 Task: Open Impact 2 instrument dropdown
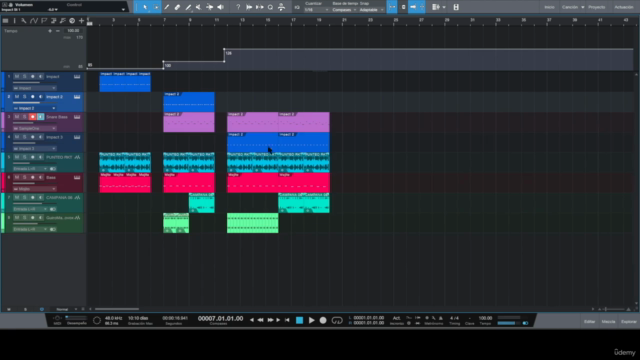click(x=34, y=108)
